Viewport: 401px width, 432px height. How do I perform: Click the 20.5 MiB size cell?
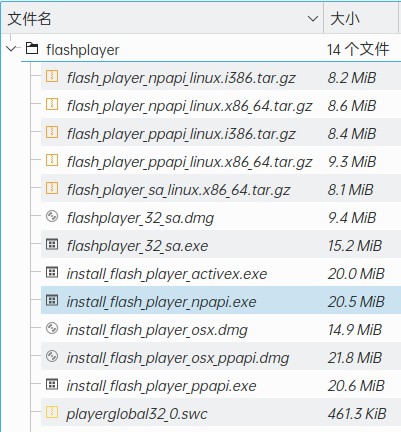[356, 302]
